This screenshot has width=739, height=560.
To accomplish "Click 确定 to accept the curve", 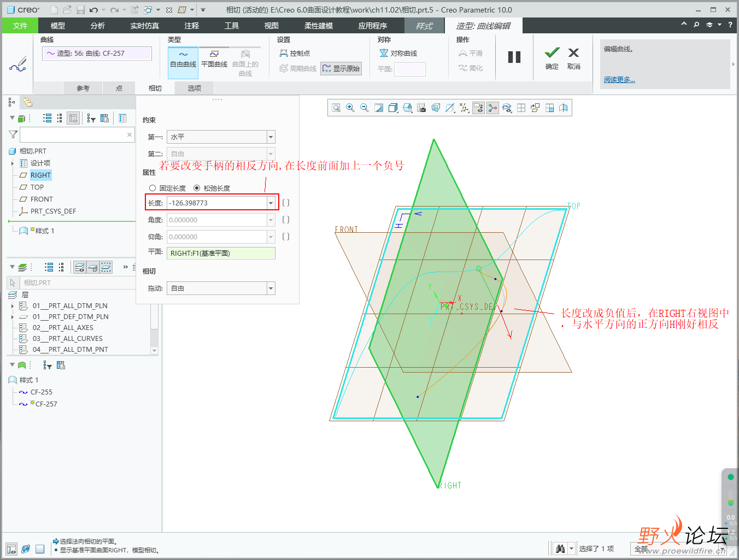I will point(552,58).
